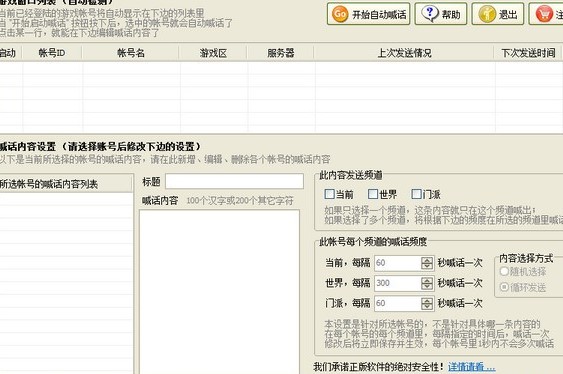Click the 当前 interval field showing 60

(x=397, y=263)
